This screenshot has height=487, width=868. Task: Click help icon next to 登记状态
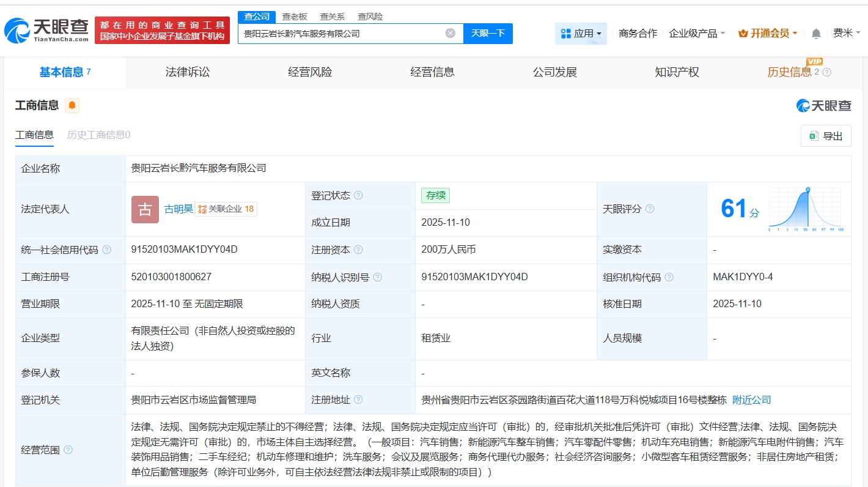(x=358, y=196)
